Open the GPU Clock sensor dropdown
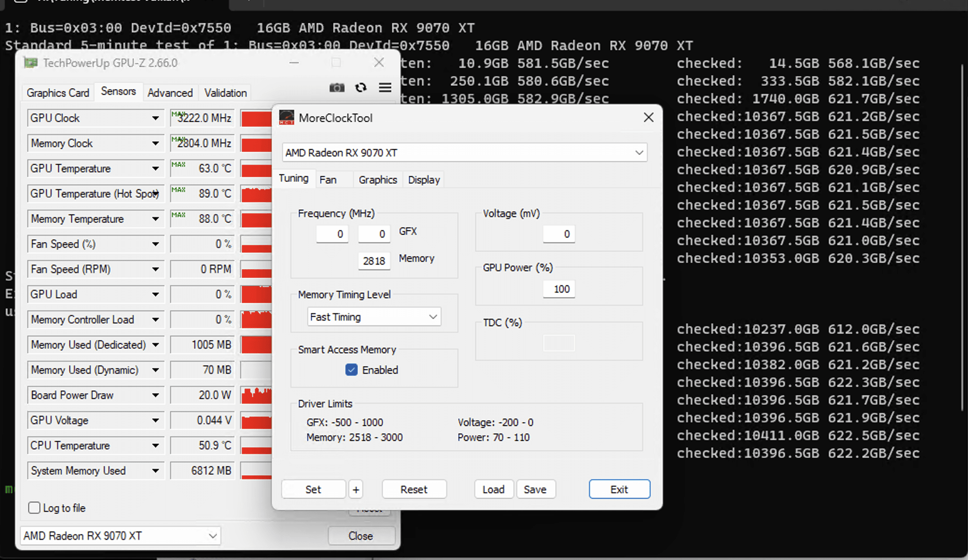The image size is (968, 560). 155,118
